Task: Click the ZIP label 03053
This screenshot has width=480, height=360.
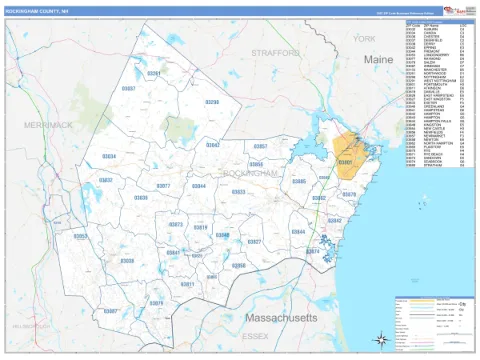Action: click(80, 236)
